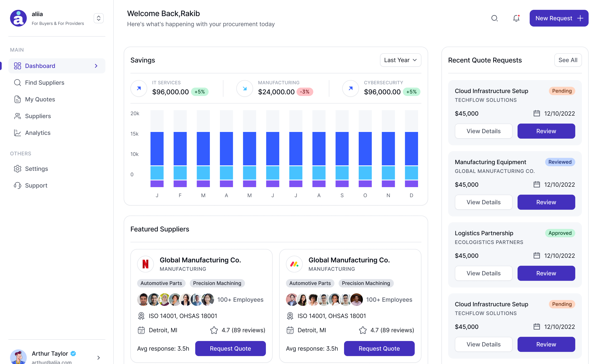The height and width of the screenshot is (364, 602).
Task: Open the Last Year dropdown in Savings panel
Action: click(400, 60)
